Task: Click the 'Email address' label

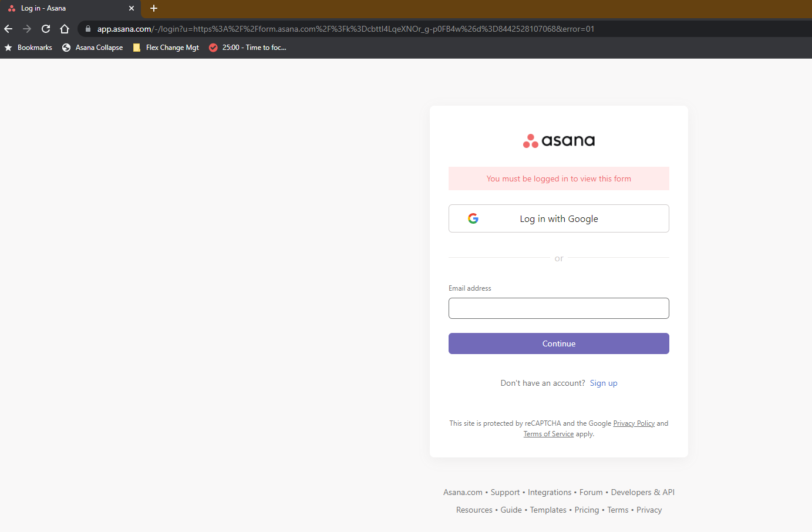Action: [470, 288]
